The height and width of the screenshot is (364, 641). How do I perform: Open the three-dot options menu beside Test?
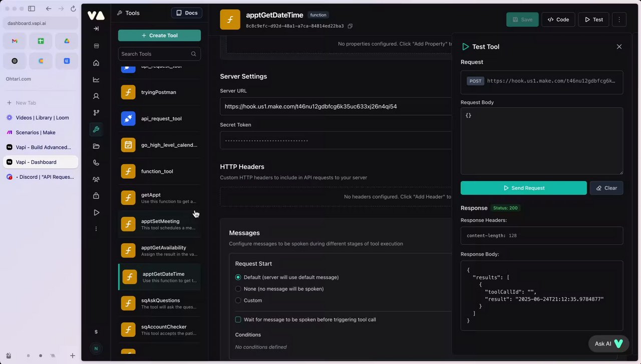(619, 20)
